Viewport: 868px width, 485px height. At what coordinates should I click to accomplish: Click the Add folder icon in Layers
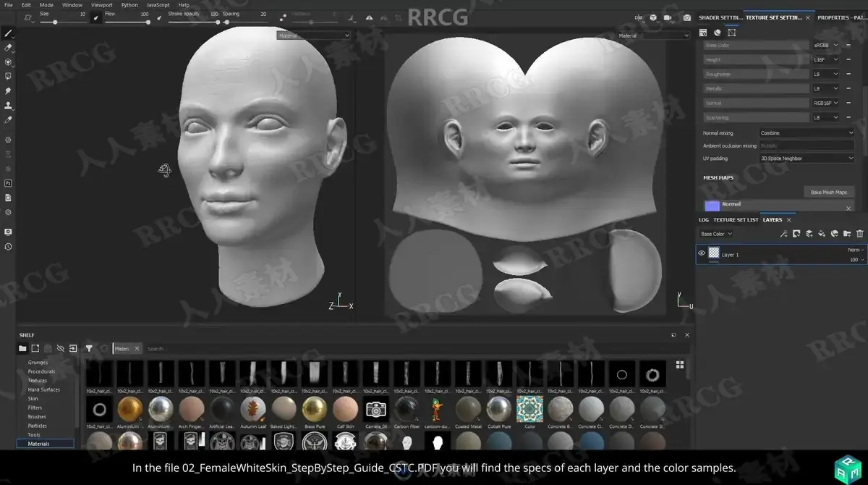(x=847, y=234)
